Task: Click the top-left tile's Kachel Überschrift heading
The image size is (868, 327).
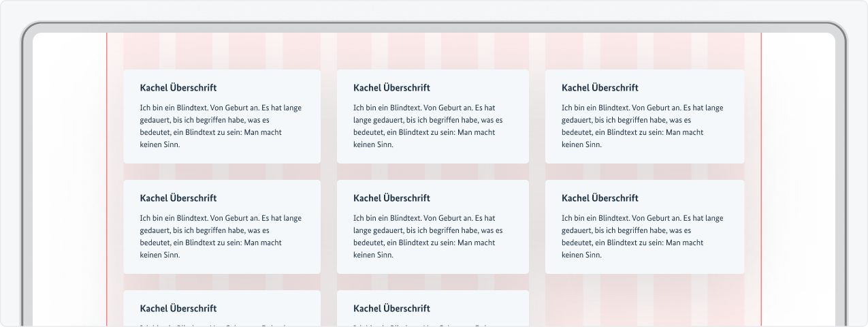Action: coord(178,88)
